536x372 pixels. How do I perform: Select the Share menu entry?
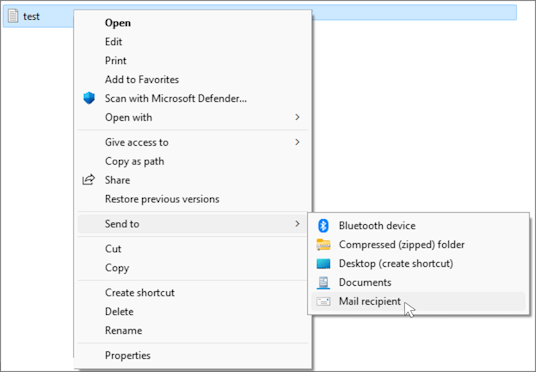pos(193,180)
